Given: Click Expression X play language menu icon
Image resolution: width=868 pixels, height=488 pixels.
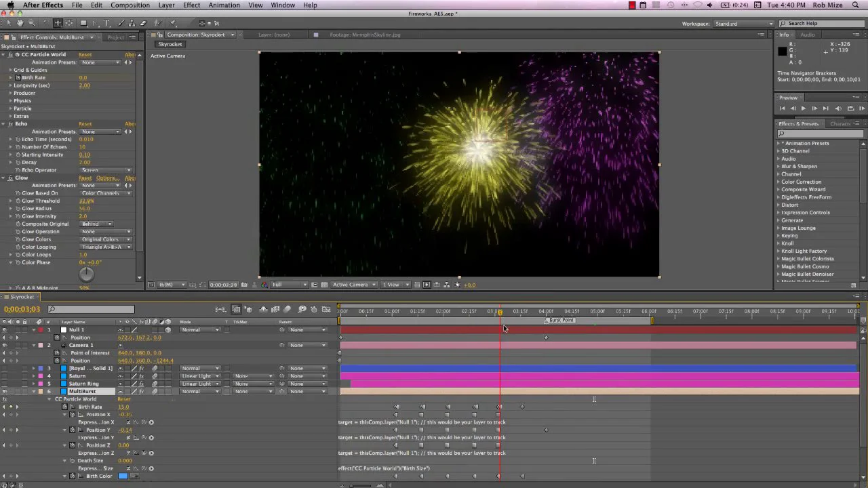Looking at the screenshot, I should point(151,422).
